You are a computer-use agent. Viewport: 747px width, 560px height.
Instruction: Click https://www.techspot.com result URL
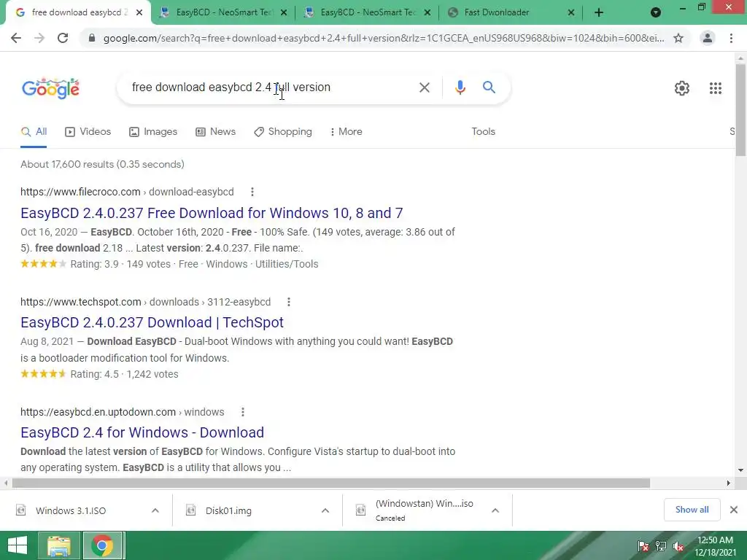(145, 302)
